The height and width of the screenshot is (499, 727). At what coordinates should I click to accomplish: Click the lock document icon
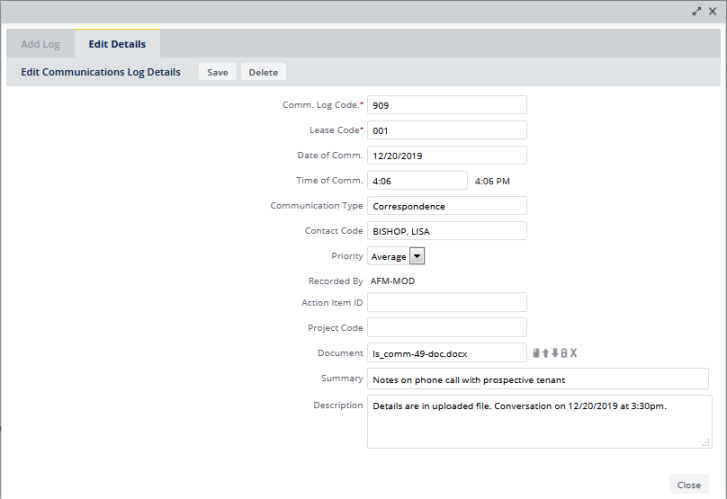(564, 353)
